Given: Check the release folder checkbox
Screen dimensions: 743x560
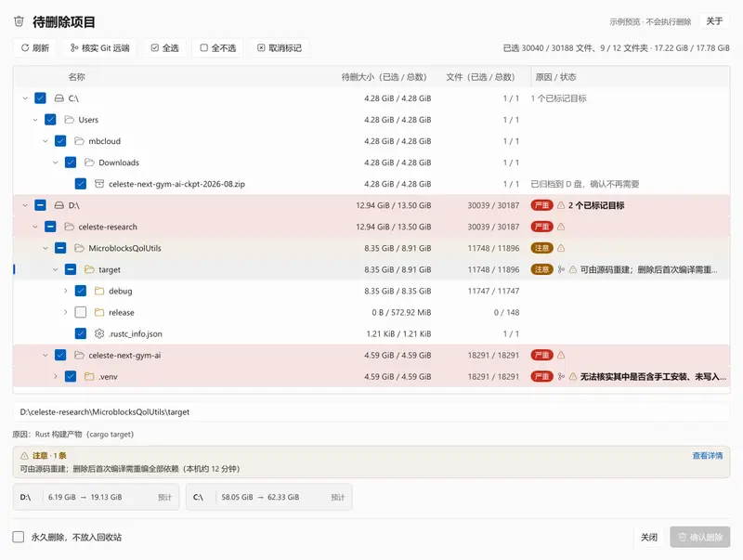Looking at the screenshot, I should point(81,312).
